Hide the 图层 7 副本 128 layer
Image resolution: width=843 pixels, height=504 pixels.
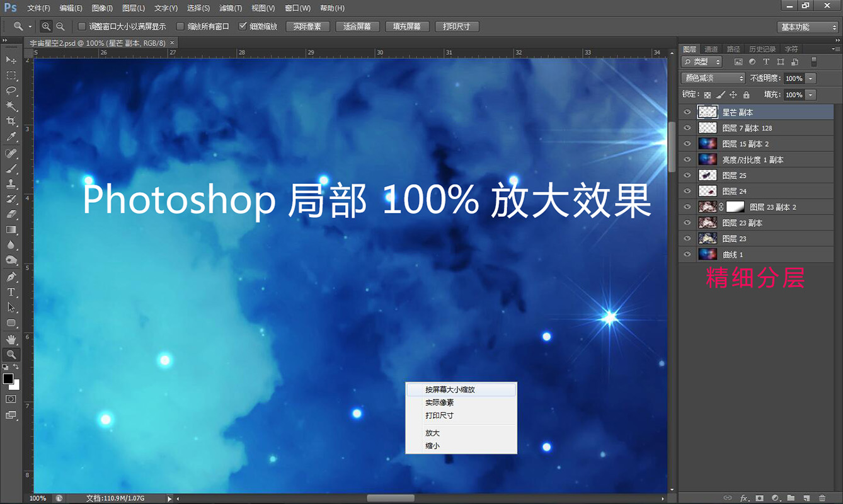(x=687, y=128)
